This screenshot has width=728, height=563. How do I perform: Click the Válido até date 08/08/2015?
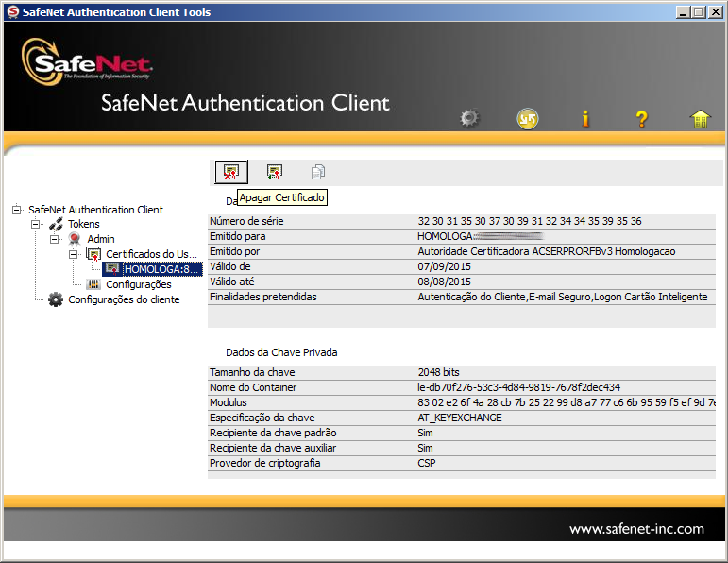(x=444, y=281)
